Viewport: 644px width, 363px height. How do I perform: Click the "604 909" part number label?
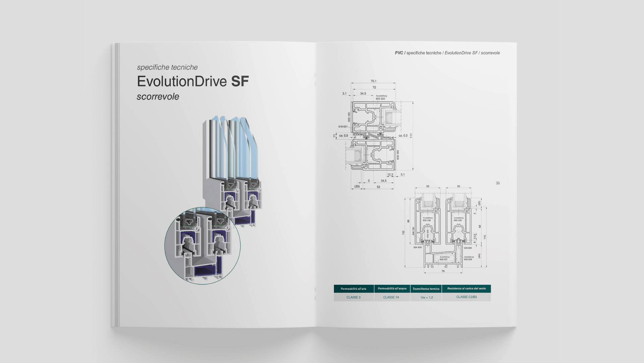tap(417, 247)
